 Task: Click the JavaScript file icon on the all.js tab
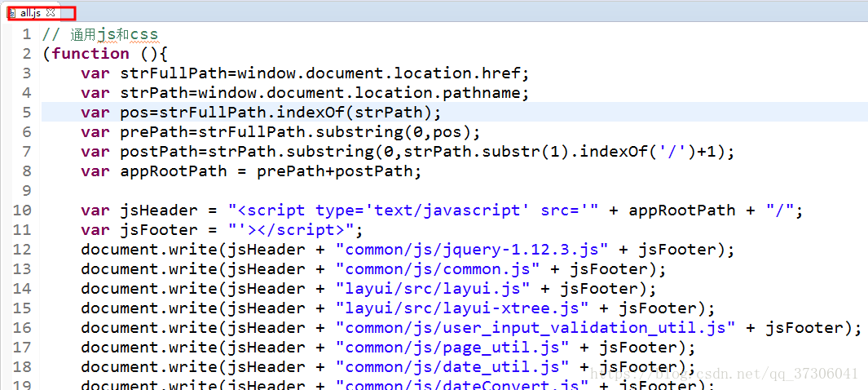point(13,13)
